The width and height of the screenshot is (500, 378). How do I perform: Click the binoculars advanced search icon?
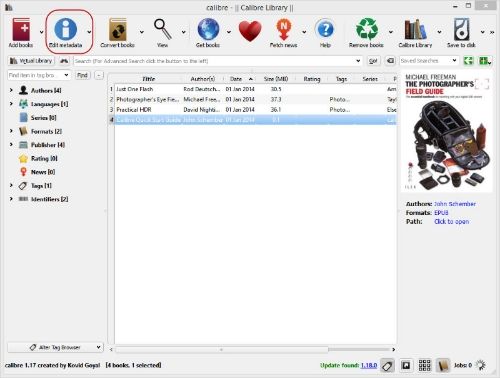64,61
